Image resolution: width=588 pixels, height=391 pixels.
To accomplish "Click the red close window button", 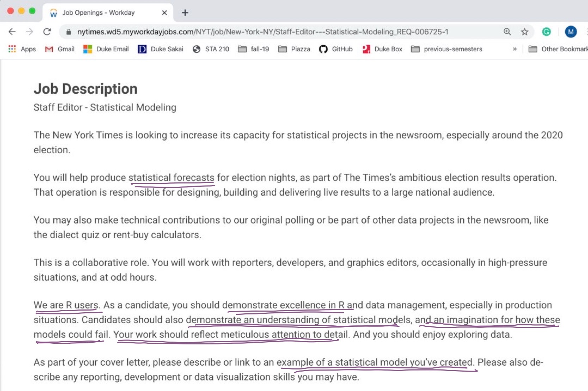I will pos(11,11).
